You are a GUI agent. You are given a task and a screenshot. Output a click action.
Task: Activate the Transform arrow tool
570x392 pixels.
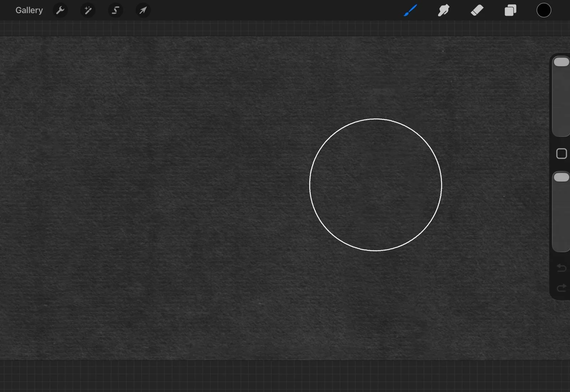tap(143, 10)
